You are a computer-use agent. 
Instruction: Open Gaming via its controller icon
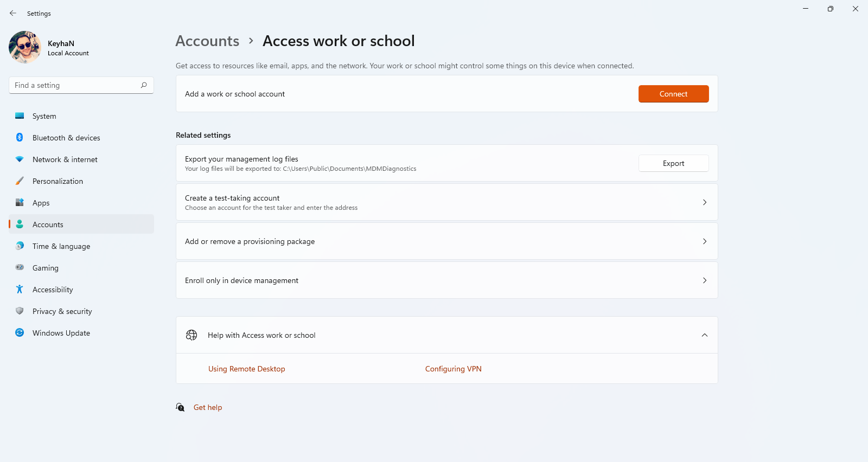(20, 267)
